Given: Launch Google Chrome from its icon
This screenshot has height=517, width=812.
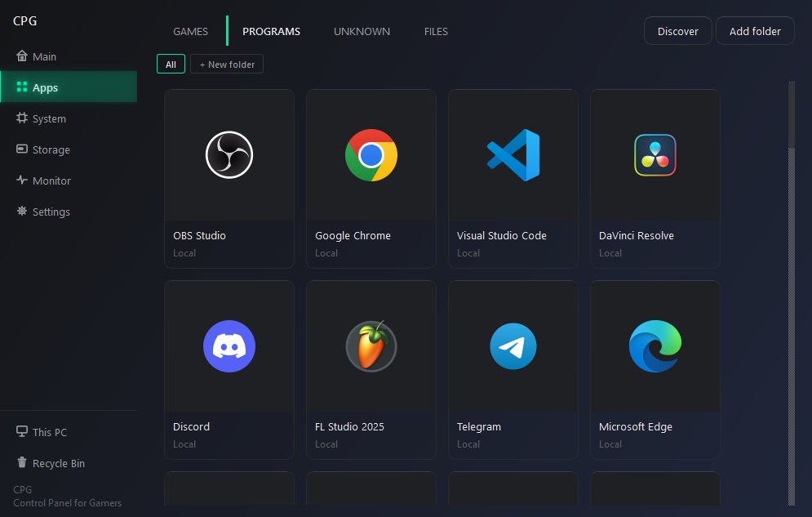Looking at the screenshot, I should (371, 155).
